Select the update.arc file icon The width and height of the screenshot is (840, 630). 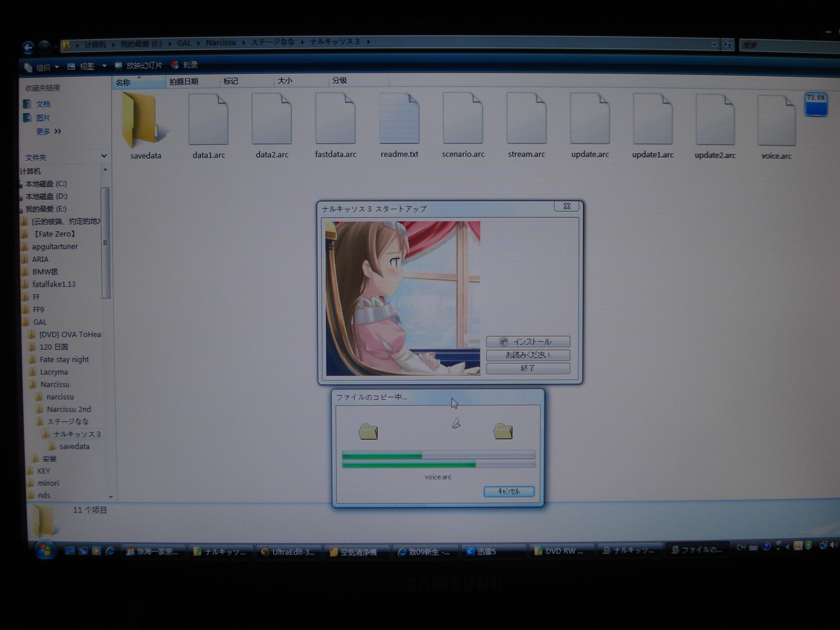590,119
